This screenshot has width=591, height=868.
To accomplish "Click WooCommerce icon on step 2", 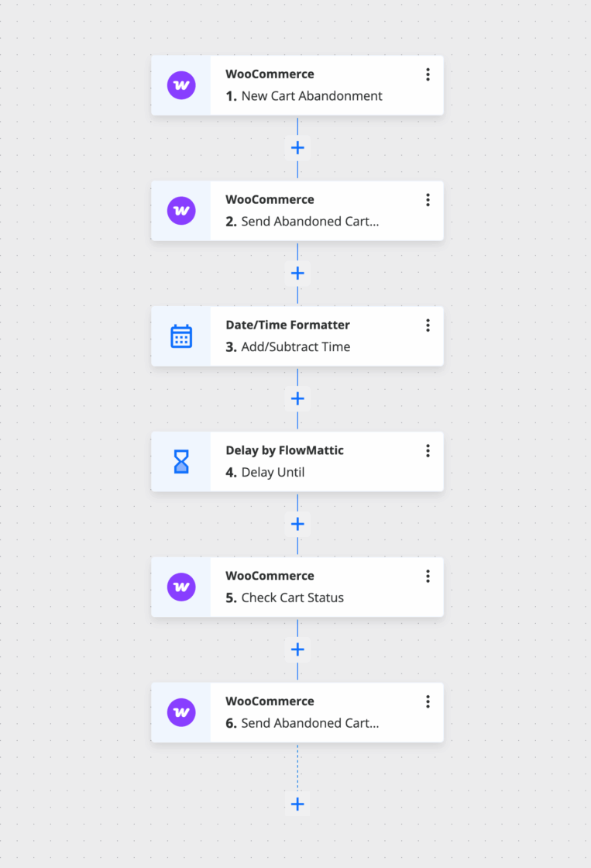I will tap(181, 211).
